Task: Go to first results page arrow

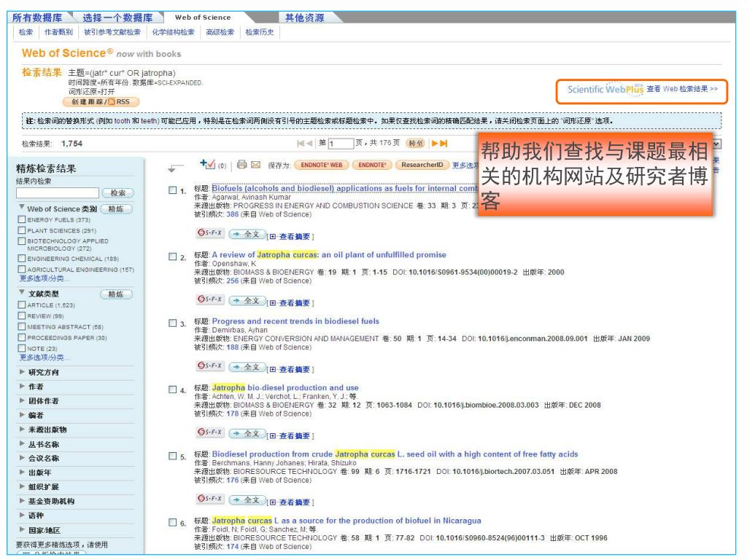Action: click(300, 144)
